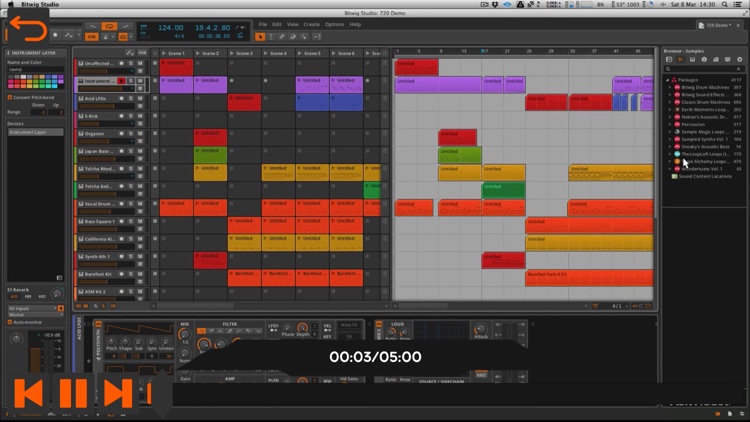Pause the tutorial video playback
The width and height of the screenshot is (750, 422).
[73, 393]
